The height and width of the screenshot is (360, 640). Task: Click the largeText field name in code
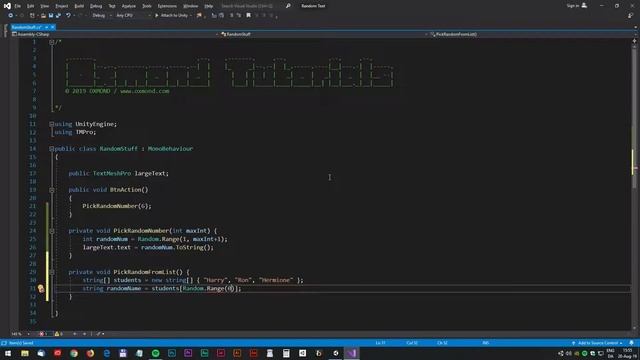click(x=150, y=173)
